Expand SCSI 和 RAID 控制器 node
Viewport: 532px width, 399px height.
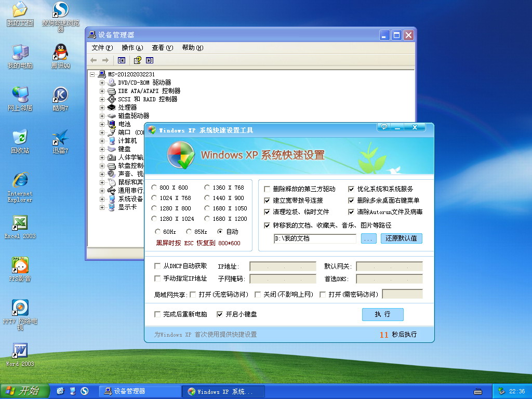(102, 99)
